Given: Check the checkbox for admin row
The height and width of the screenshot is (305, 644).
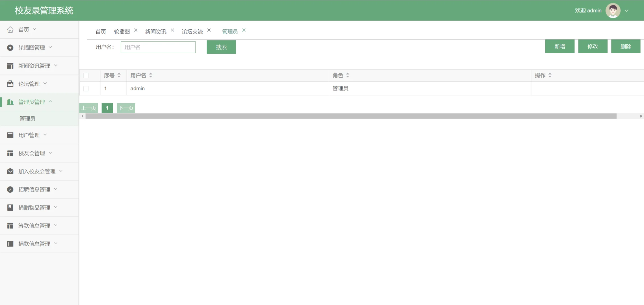Looking at the screenshot, I should pyautogui.click(x=86, y=88).
